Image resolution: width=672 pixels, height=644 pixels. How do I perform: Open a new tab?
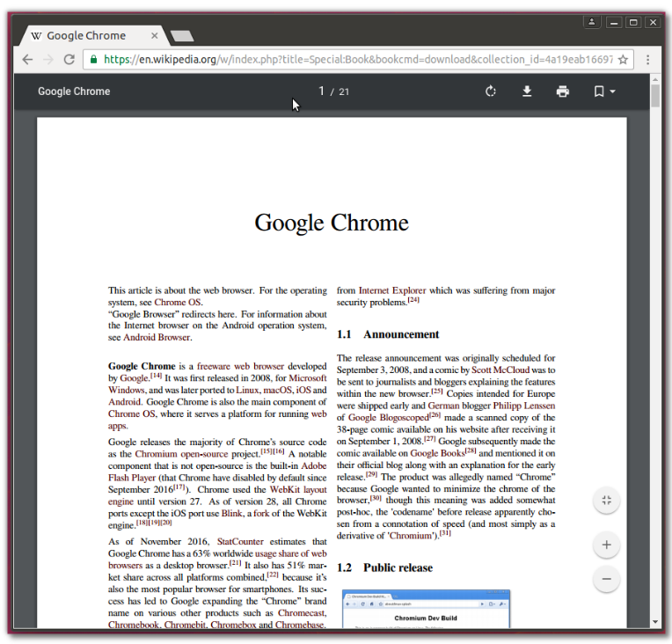coord(182,36)
